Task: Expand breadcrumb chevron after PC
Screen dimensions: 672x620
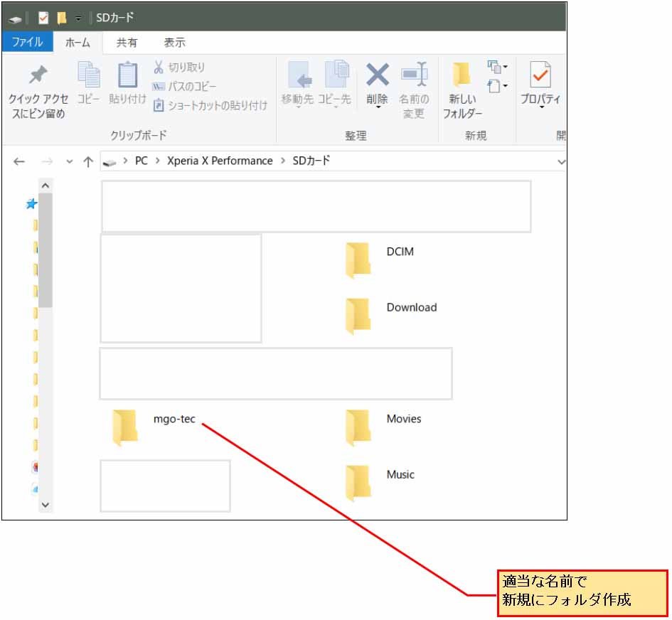Action: click(158, 161)
